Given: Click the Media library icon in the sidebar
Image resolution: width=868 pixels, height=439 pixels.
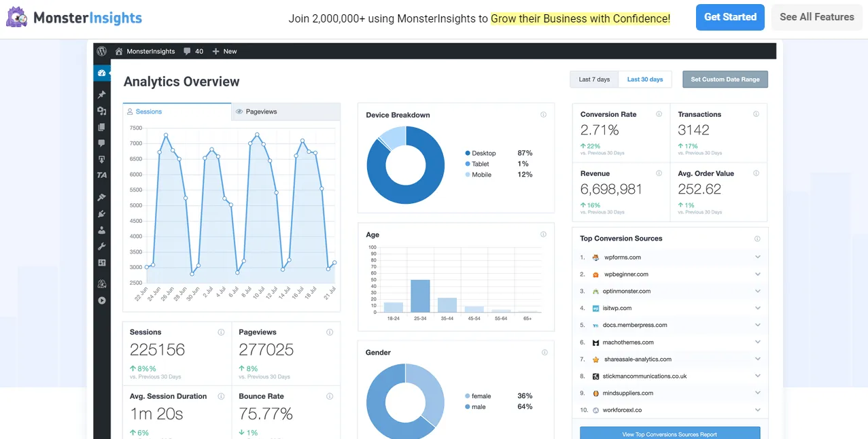Looking at the screenshot, I should pyautogui.click(x=102, y=110).
